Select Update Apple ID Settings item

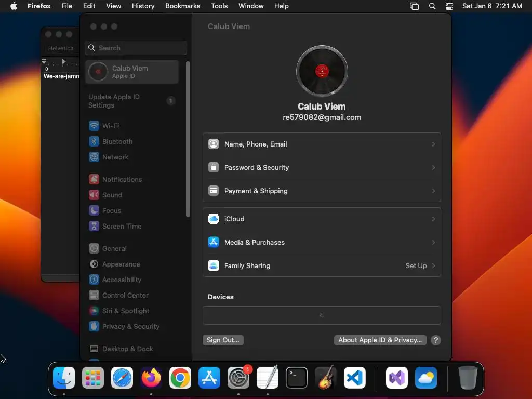click(x=132, y=101)
